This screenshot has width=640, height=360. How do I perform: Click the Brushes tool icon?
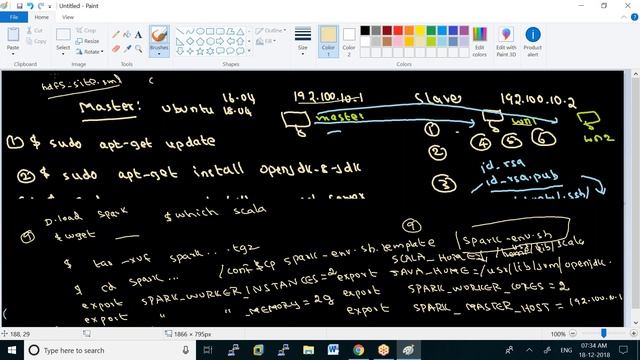pyautogui.click(x=159, y=35)
